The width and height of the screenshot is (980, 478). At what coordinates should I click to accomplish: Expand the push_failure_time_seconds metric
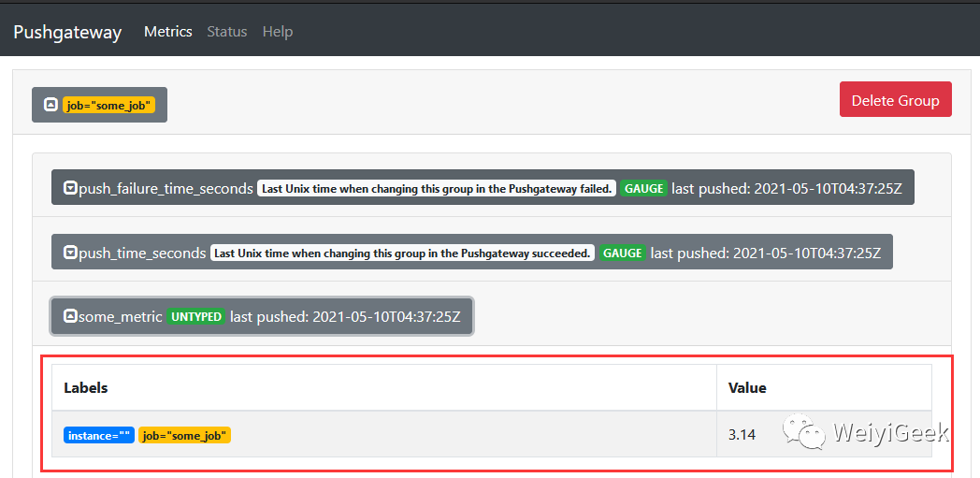(483, 187)
